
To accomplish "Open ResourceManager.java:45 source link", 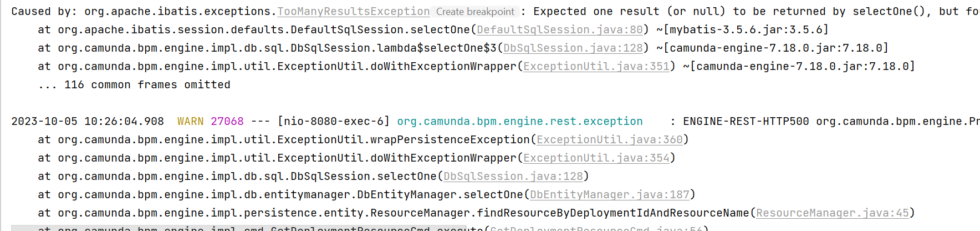I will [x=833, y=213].
